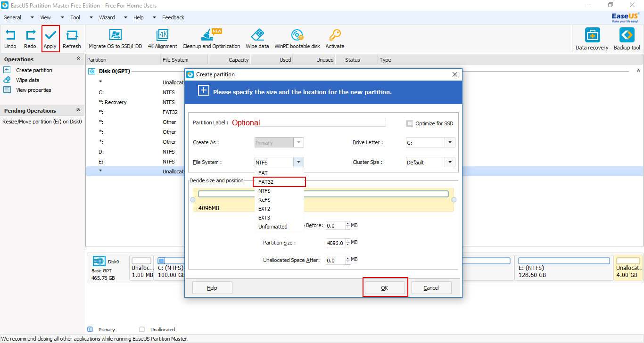This screenshot has width=644, height=343.
Task: Choose NTFS from file system list
Action: [279, 191]
